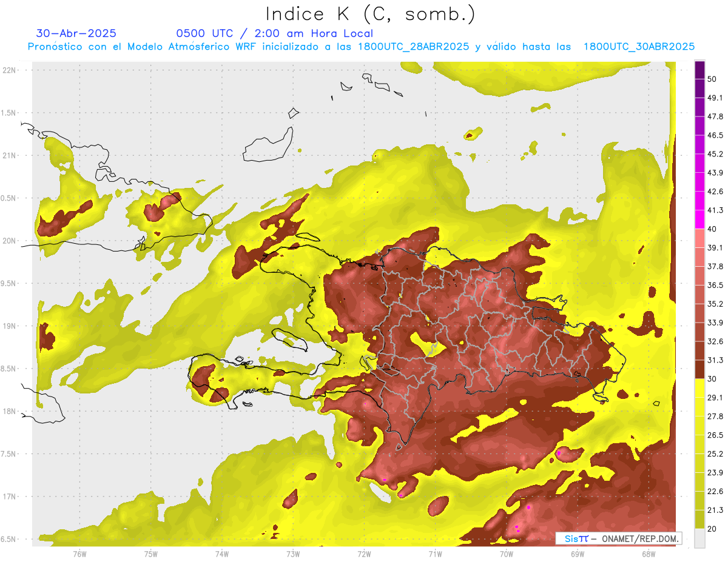This screenshot has width=728, height=562.
Task: Click legend value '41.3'
Action: click(715, 210)
